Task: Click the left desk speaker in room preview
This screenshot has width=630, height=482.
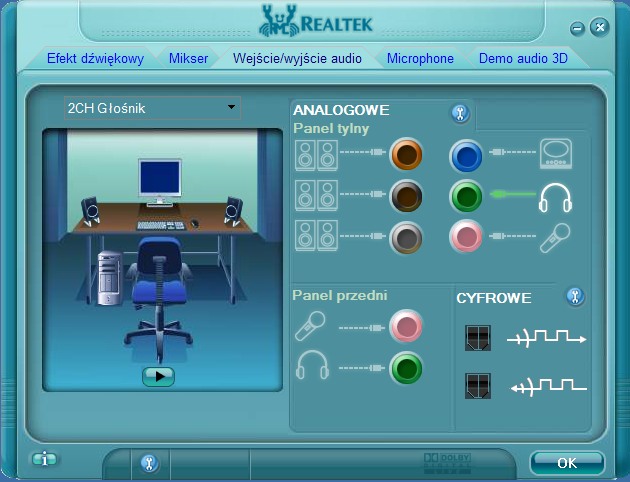Action: point(91,211)
